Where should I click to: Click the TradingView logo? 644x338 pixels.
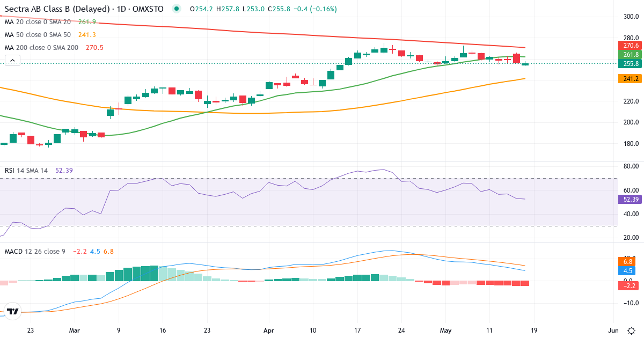pos(13,311)
